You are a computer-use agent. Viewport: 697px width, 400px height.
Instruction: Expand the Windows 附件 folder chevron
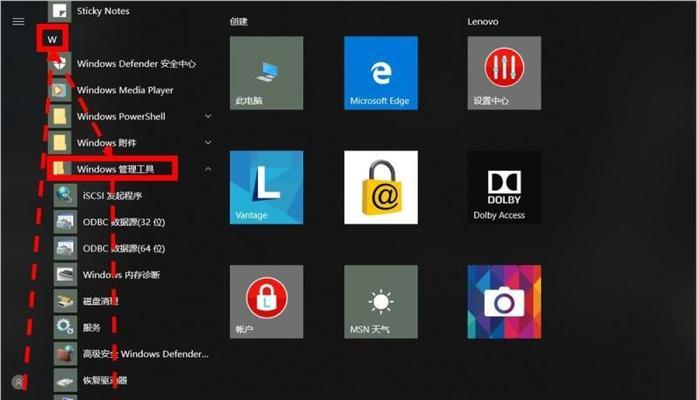pos(208,143)
